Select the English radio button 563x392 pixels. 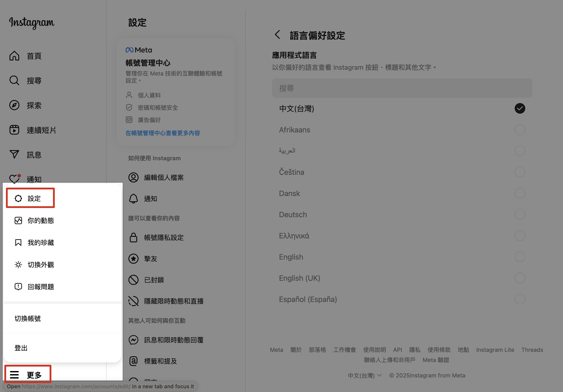pos(520,257)
